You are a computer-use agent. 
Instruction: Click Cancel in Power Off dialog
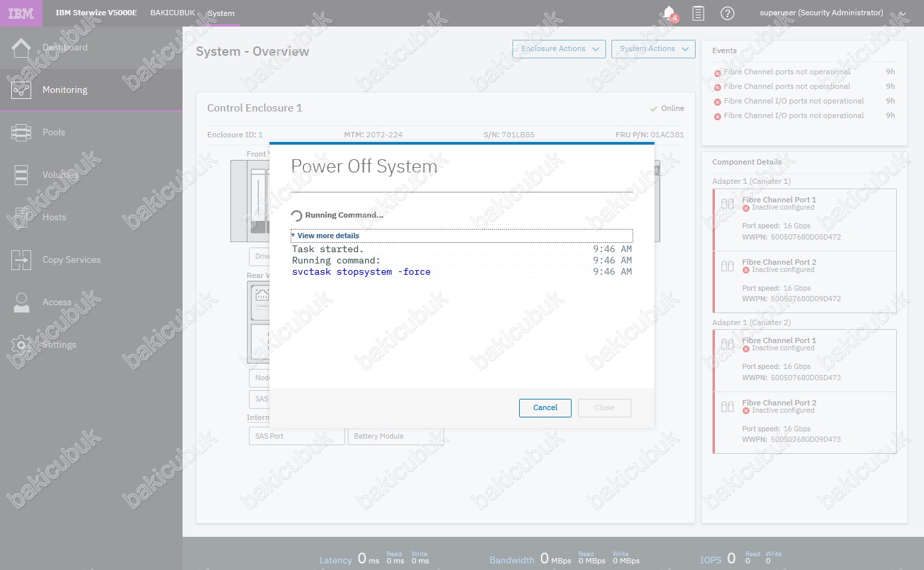point(545,407)
